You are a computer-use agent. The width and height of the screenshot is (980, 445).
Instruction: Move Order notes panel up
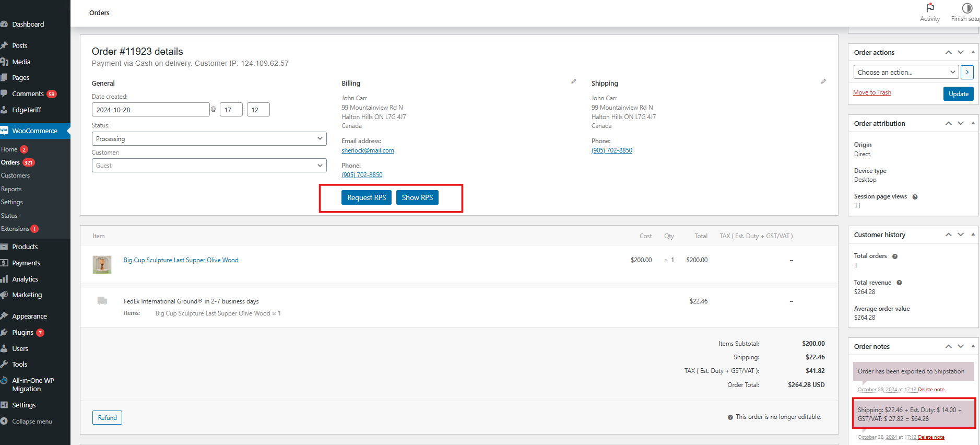(949, 346)
